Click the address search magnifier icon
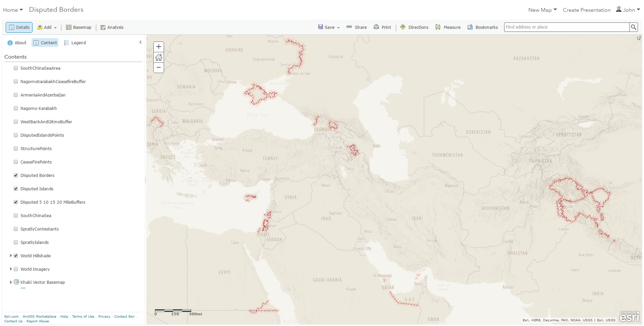644x326 pixels. (x=633, y=27)
